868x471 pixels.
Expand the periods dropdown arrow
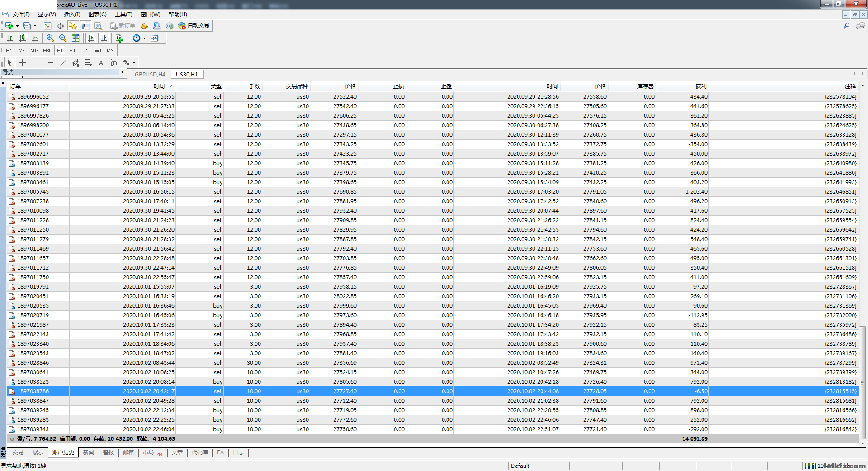coord(144,38)
